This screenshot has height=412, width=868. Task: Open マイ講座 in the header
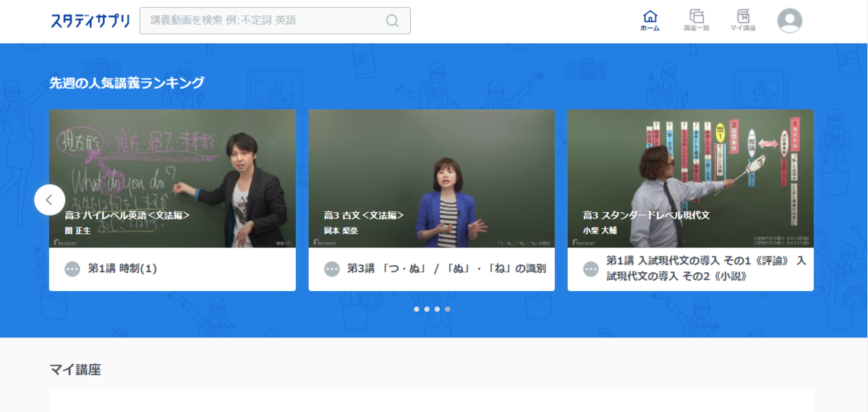pos(743,20)
